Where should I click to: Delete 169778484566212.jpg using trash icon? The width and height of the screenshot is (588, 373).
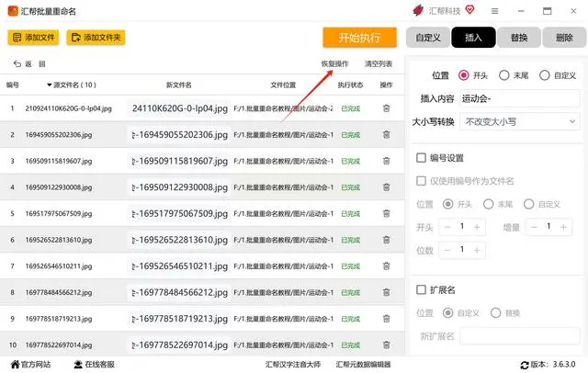click(x=386, y=292)
